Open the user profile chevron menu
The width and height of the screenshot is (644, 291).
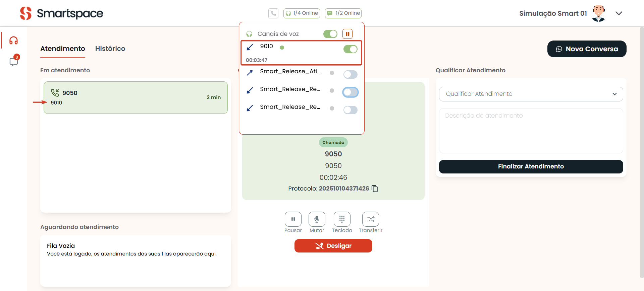pyautogui.click(x=619, y=13)
